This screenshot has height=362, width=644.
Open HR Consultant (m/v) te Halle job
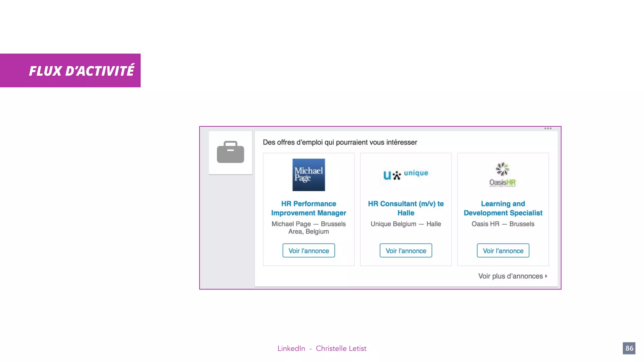406,208
